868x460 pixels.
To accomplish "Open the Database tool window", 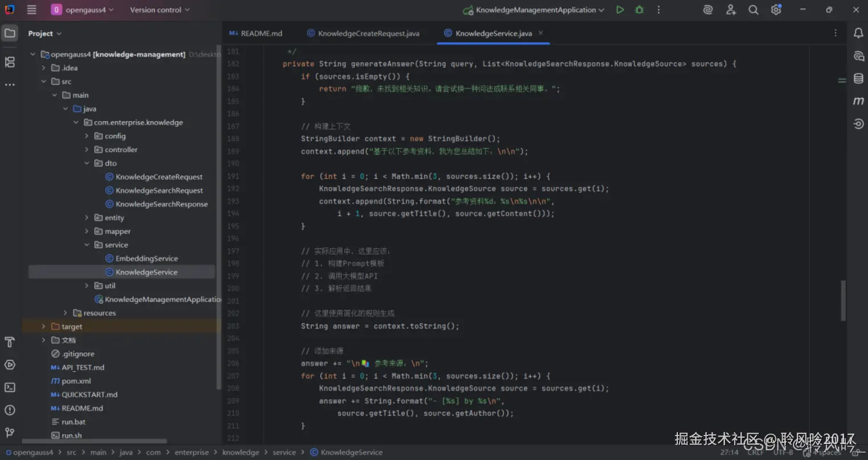I will coord(858,79).
